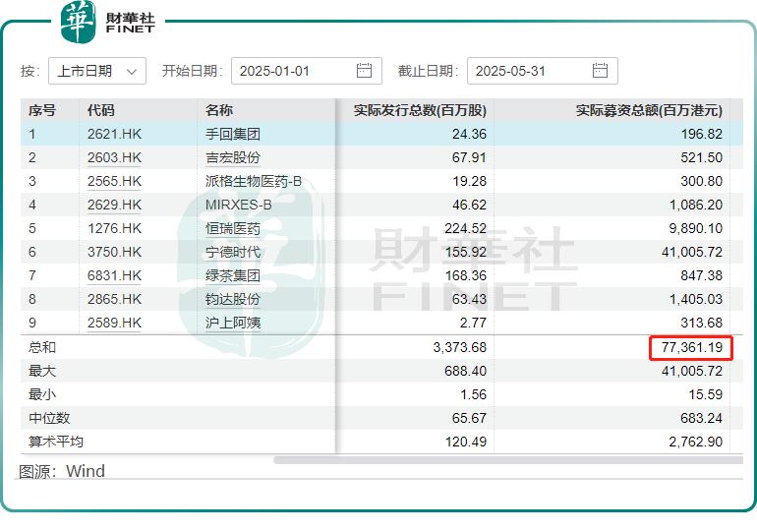Select raised amount 1,405.03 for 钧达股份
Screen dimensions: 757x532
pyautogui.click(x=696, y=299)
